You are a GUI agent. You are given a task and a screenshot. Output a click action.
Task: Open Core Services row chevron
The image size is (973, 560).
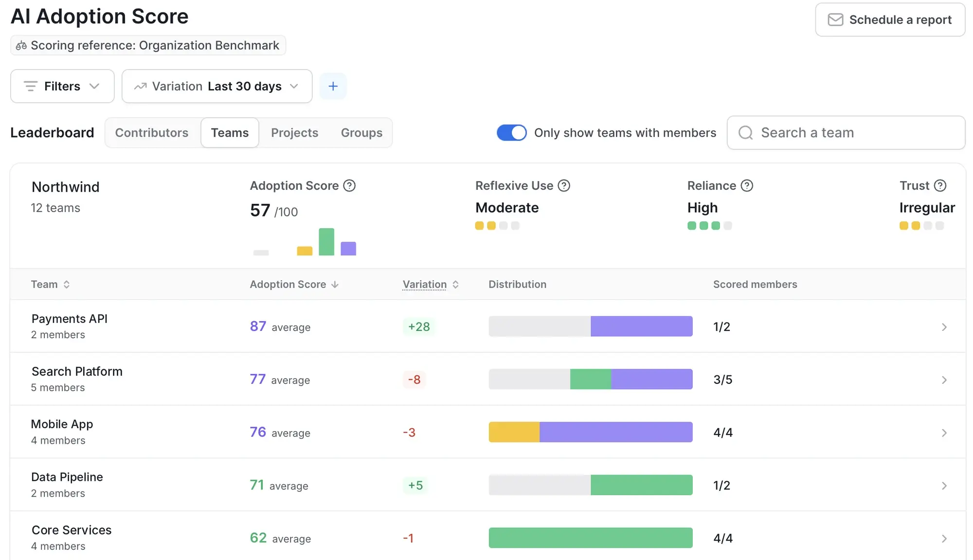click(x=944, y=539)
